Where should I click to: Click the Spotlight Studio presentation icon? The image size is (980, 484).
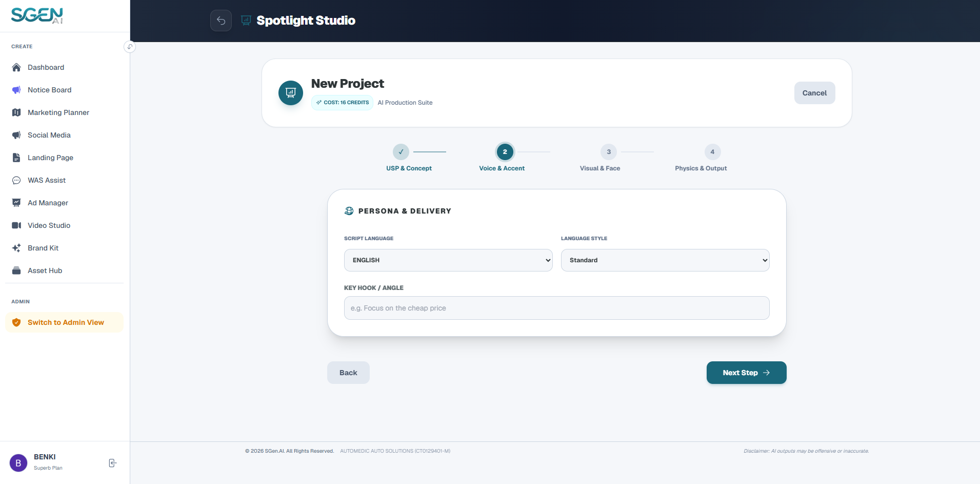pos(246,21)
